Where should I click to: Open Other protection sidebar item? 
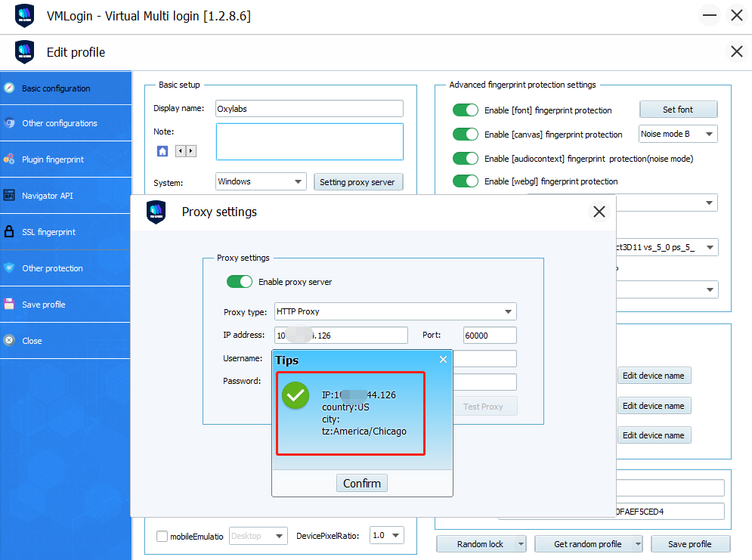click(x=65, y=268)
